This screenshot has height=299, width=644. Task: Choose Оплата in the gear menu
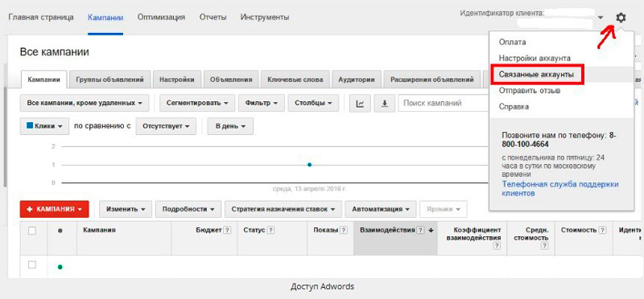(512, 42)
